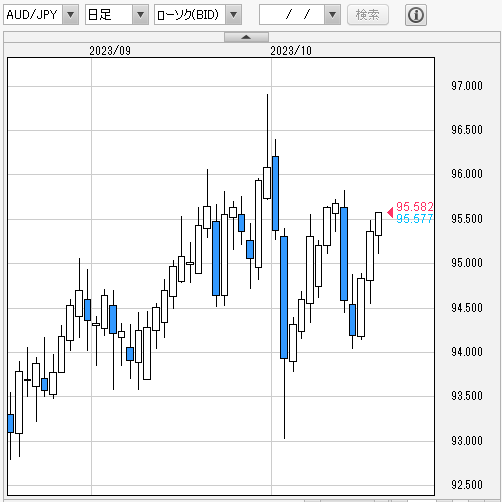Image resolution: width=502 pixels, height=502 pixels.
Task: Click the 2023/09 date axis label
Action: pyautogui.click(x=110, y=51)
